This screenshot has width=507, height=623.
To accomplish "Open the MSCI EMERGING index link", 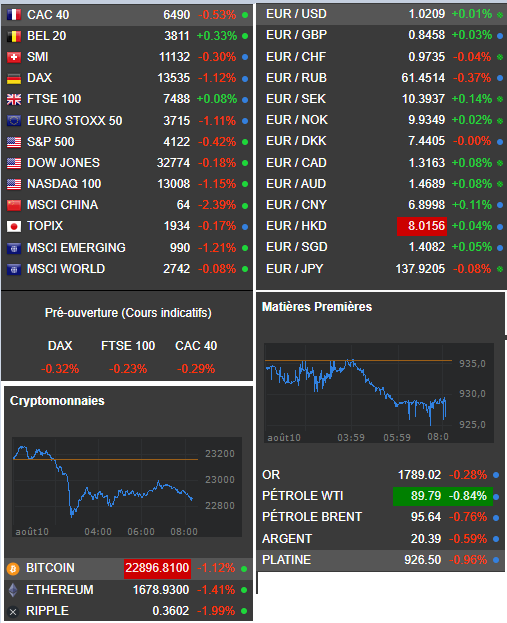I will tap(76, 248).
